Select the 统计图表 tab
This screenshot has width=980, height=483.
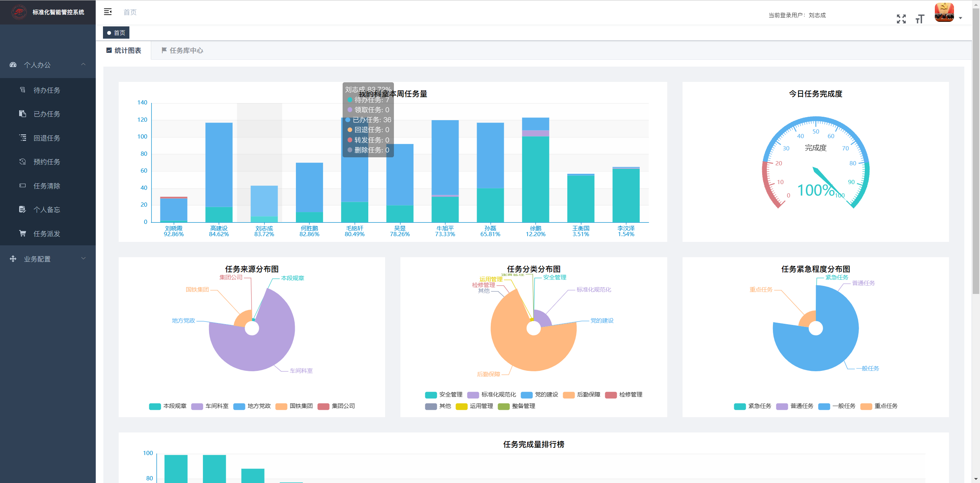pyautogui.click(x=124, y=51)
